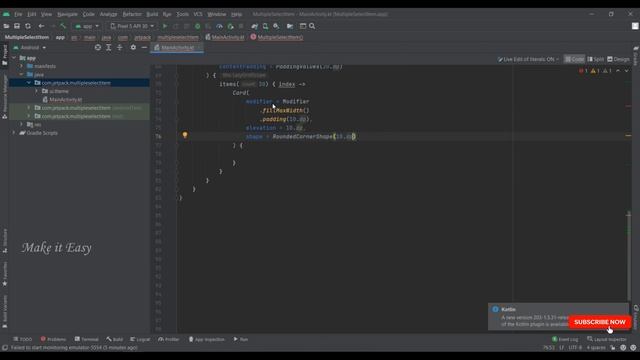Expand the manifests folder
640x360 pixels.
(21, 66)
